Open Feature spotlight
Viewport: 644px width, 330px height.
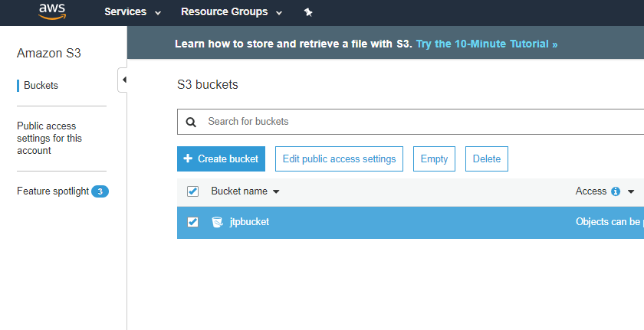point(53,191)
